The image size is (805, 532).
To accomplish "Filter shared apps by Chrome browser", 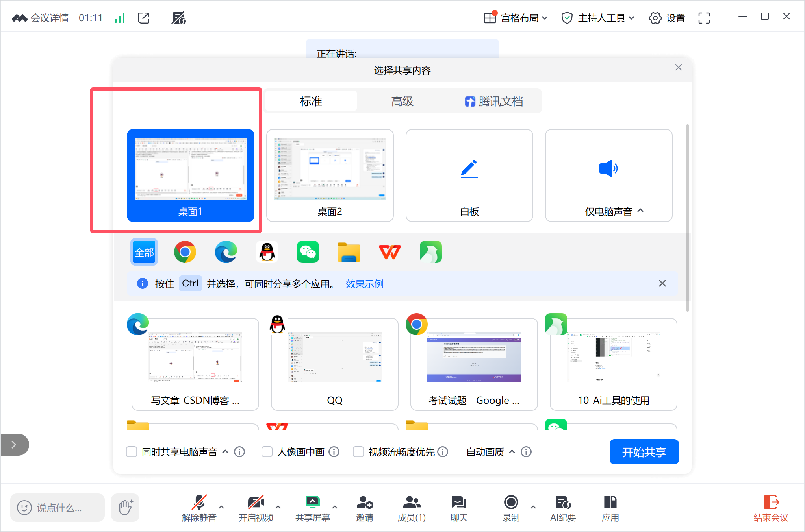I will (x=185, y=252).
